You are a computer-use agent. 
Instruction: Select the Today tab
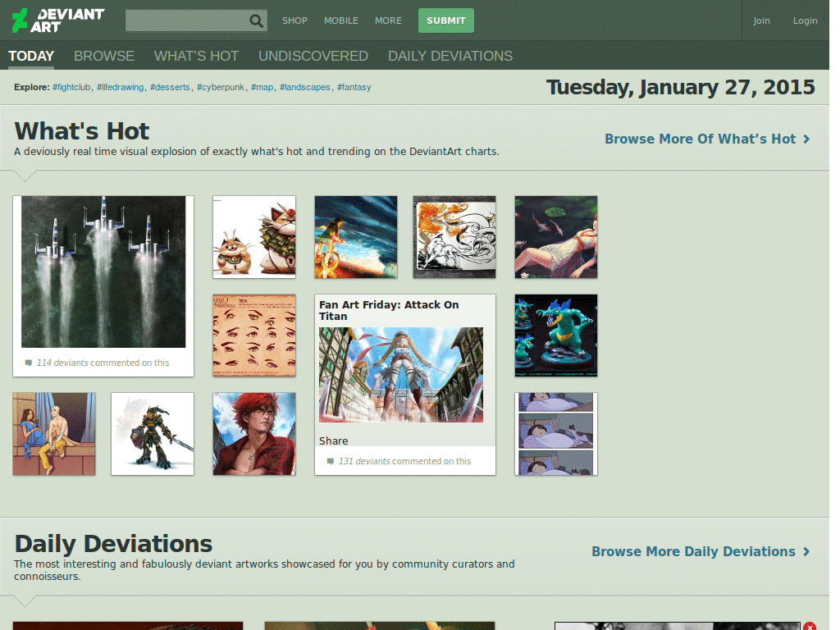(31, 56)
